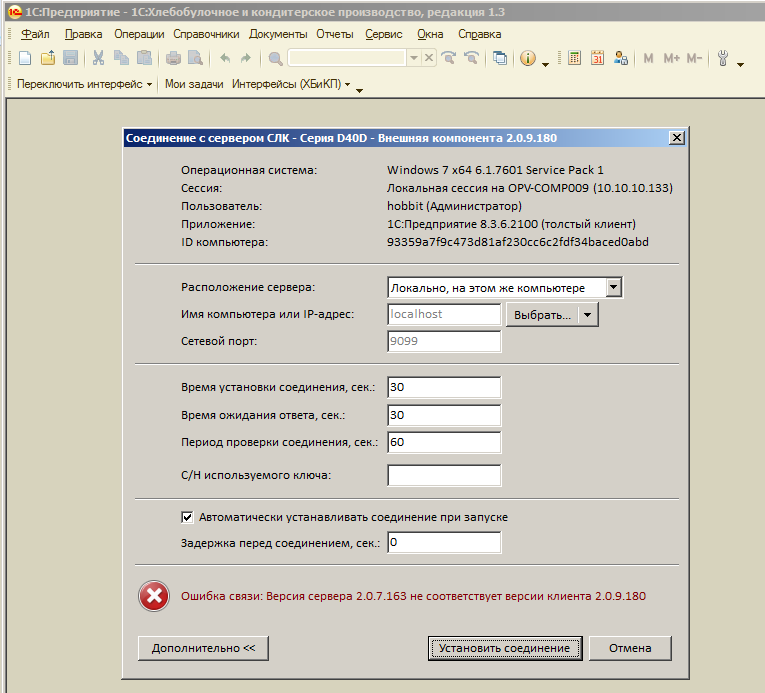Open the Файл menu
The image size is (765, 693).
(35, 34)
